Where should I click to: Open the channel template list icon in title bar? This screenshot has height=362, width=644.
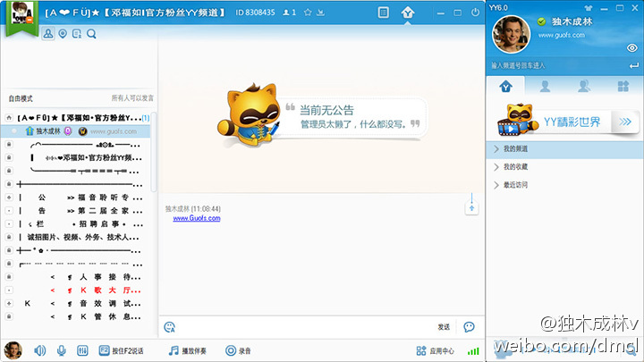[x=383, y=13]
